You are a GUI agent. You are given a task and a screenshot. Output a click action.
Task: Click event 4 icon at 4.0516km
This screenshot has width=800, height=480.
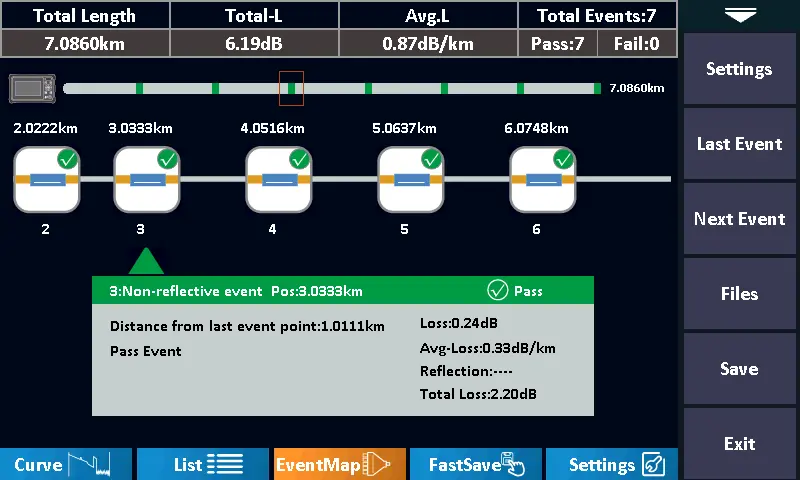(279, 180)
